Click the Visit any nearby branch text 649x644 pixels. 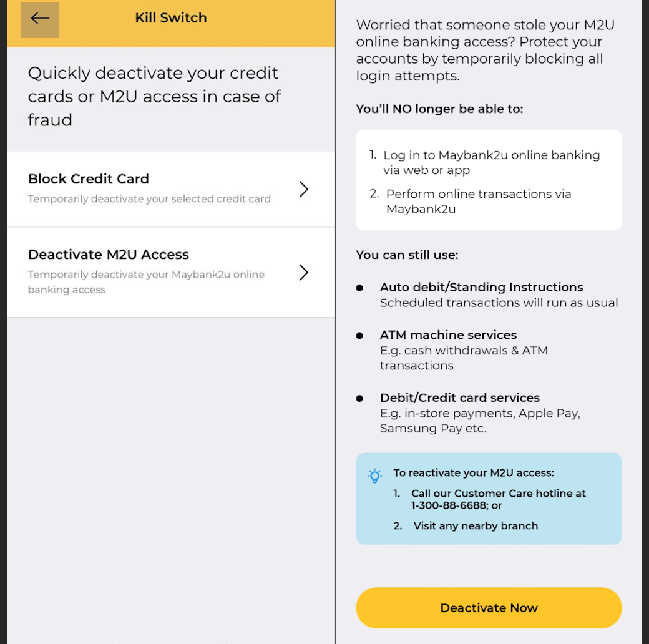click(476, 526)
